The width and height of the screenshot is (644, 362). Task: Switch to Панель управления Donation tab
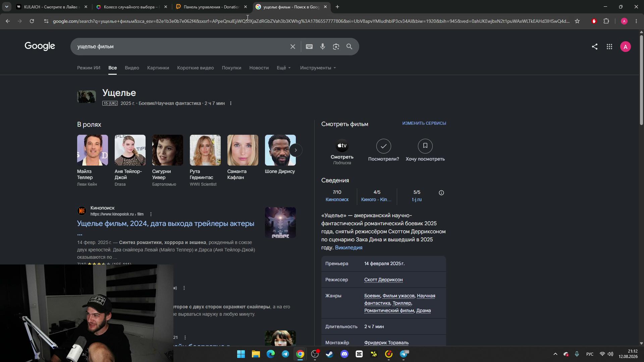pos(211,7)
